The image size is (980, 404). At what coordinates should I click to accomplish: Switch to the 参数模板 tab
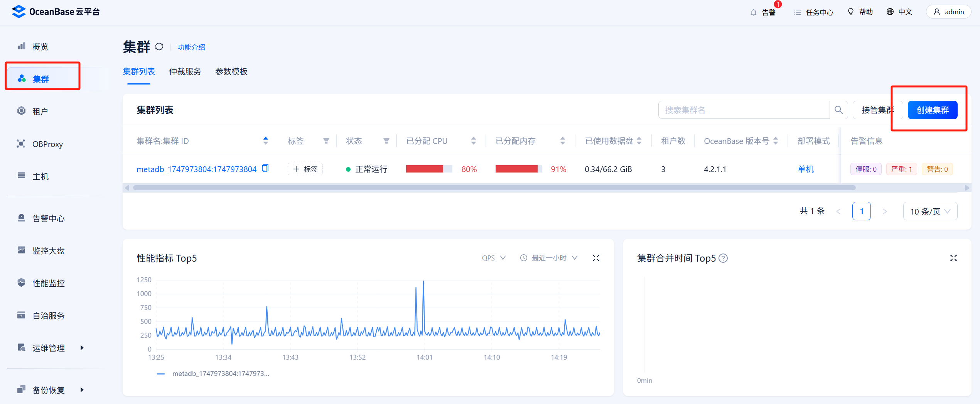pos(231,71)
